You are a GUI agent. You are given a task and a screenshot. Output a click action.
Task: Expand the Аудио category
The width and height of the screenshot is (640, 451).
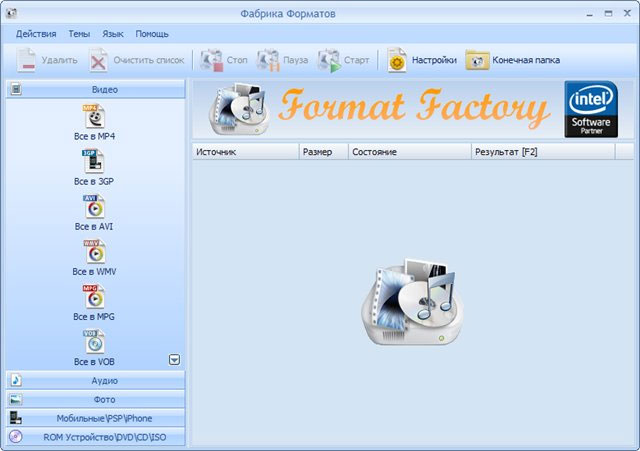(96, 380)
